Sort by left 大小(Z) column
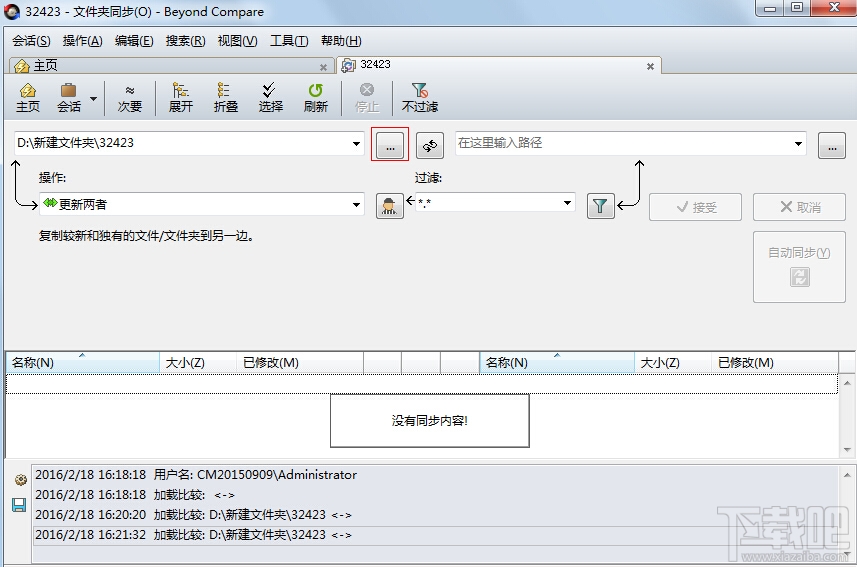Screen dimensions: 857x567 198,363
